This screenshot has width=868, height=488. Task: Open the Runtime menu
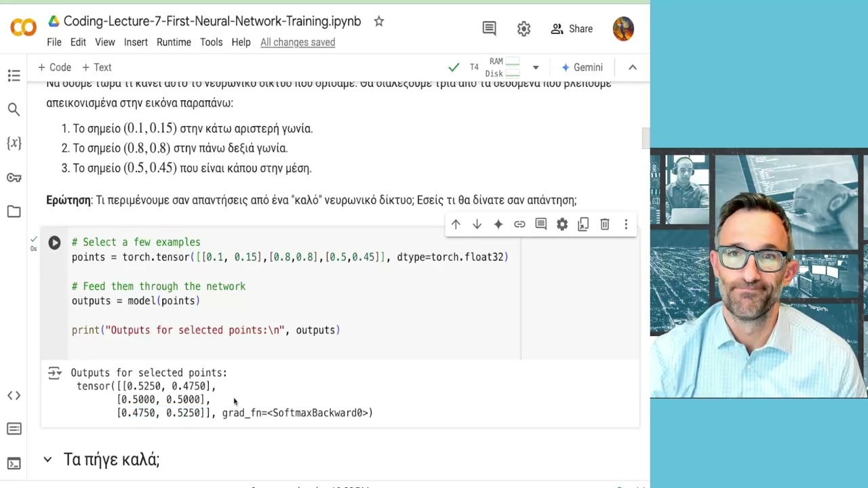(x=174, y=42)
